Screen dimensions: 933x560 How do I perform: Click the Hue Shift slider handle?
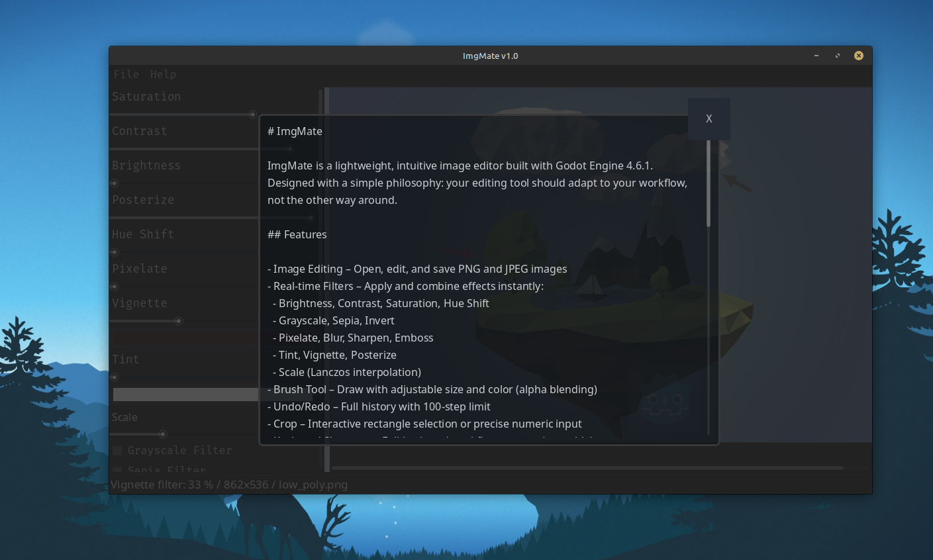[x=115, y=252]
